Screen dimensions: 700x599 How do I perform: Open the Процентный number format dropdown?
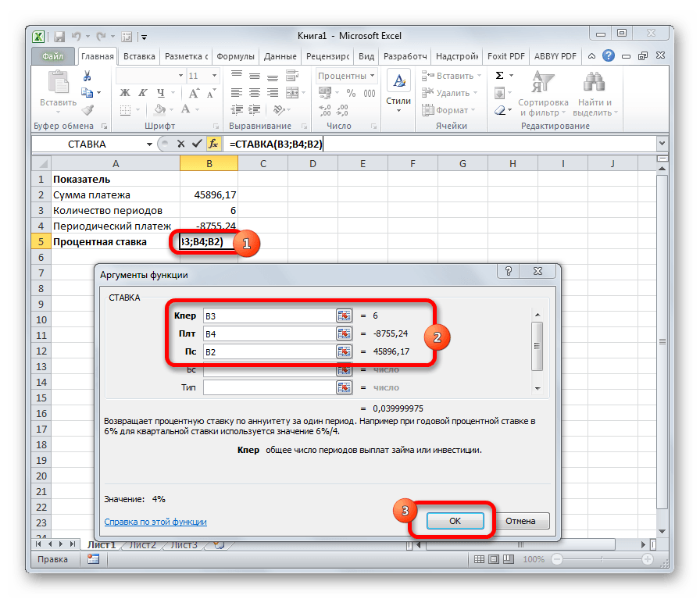(372, 76)
